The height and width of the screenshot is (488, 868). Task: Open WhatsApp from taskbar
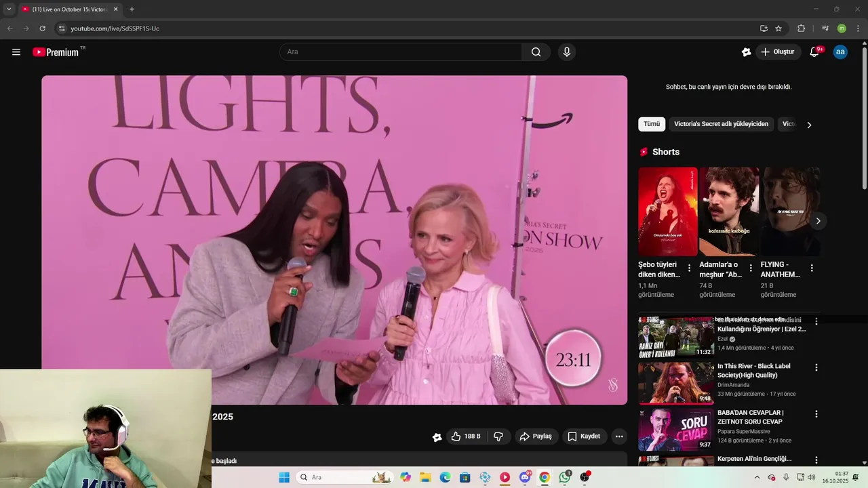tap(564, 477)
